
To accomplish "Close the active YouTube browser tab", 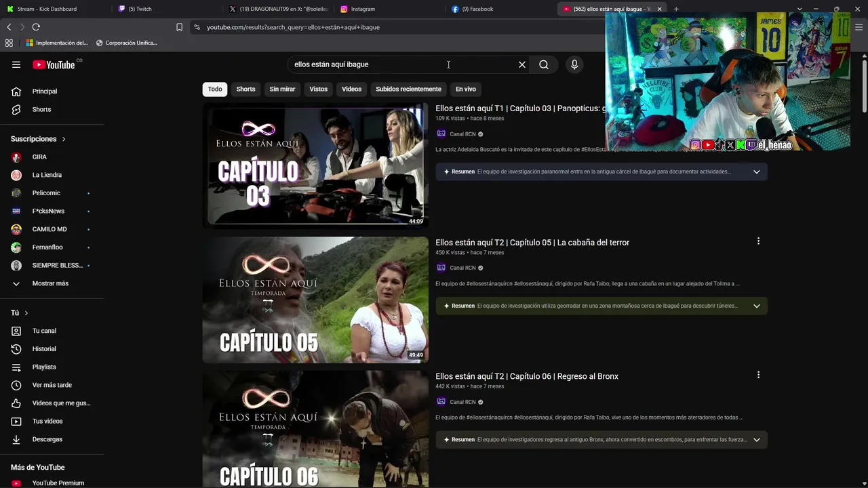I will [659, 9].
